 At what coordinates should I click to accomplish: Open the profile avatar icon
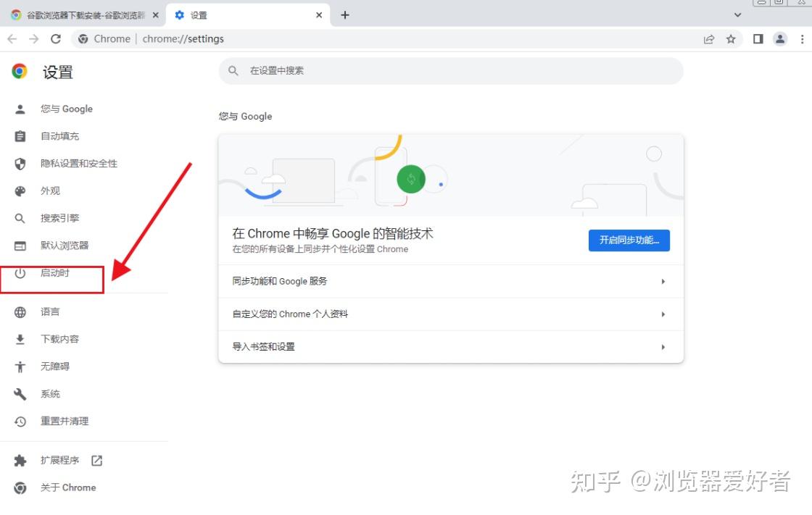(x=780, y=39)
